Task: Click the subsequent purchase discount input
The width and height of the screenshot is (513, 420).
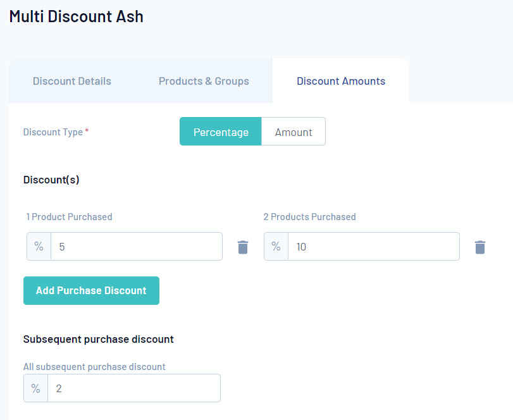Action: 133,388
